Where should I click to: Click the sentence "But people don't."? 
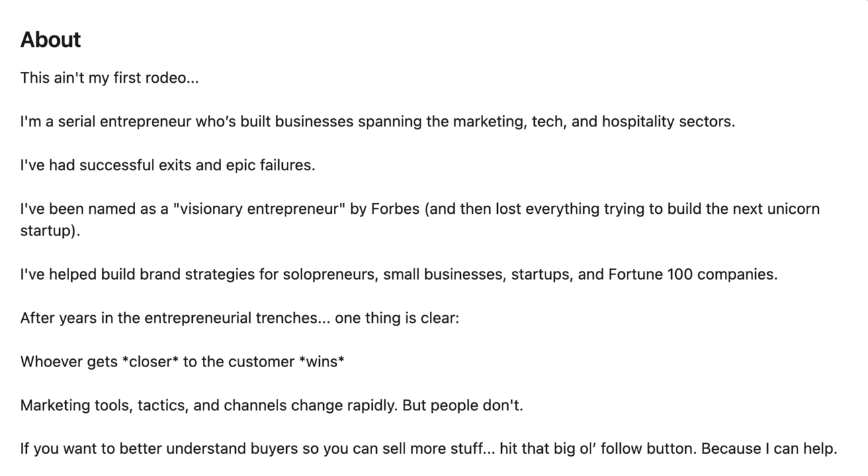click(462, 405)
